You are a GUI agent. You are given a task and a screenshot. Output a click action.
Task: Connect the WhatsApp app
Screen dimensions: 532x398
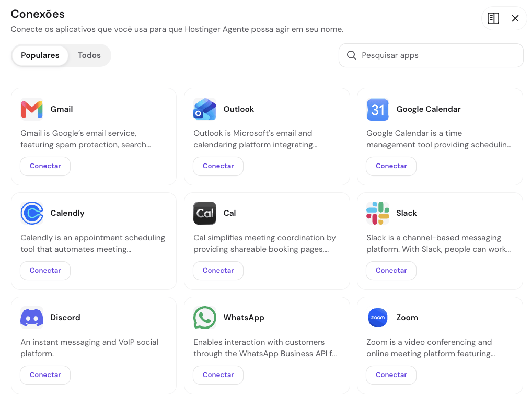tap(218, 375)
